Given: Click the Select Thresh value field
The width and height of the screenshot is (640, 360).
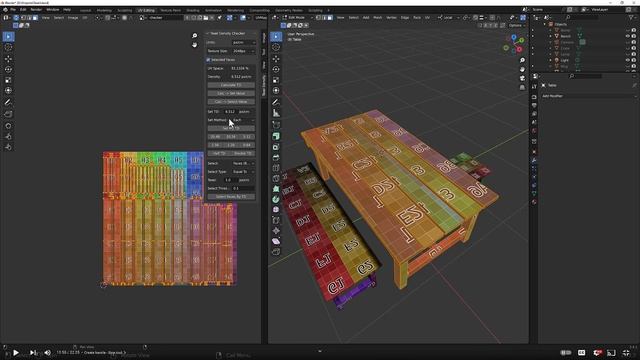Looking at the screenshot, I should [243, 189].
